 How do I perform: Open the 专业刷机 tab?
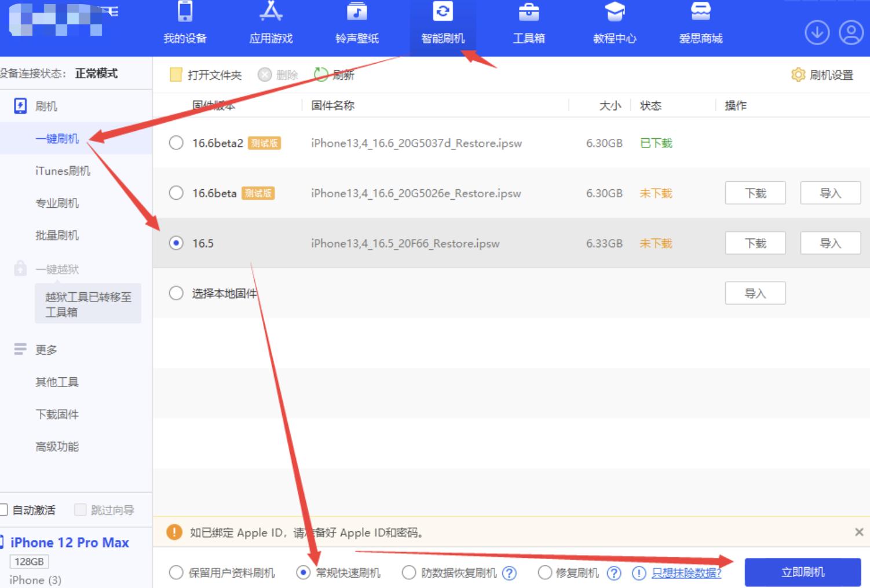pos(57,203)
